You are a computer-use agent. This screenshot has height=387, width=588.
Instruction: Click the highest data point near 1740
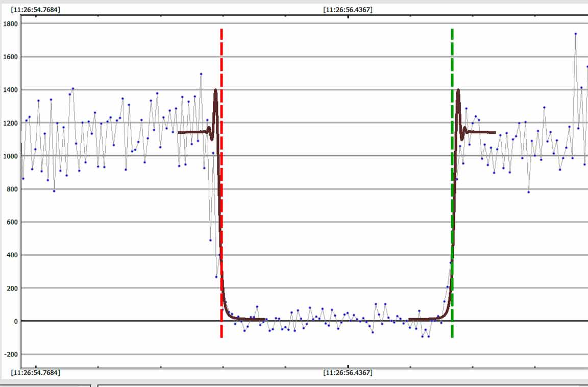coord(576,34)
